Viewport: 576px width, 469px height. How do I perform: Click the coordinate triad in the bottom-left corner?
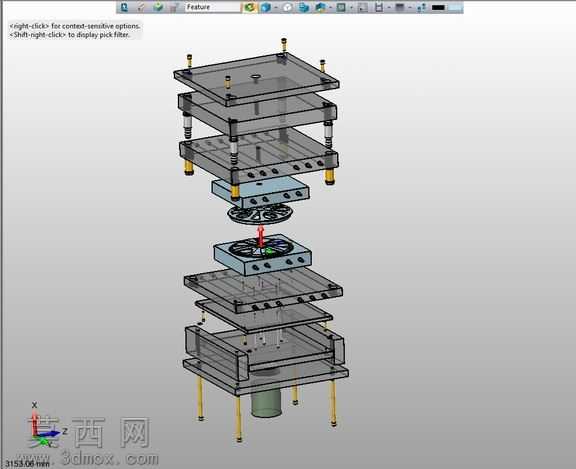[x=46, y=426]
